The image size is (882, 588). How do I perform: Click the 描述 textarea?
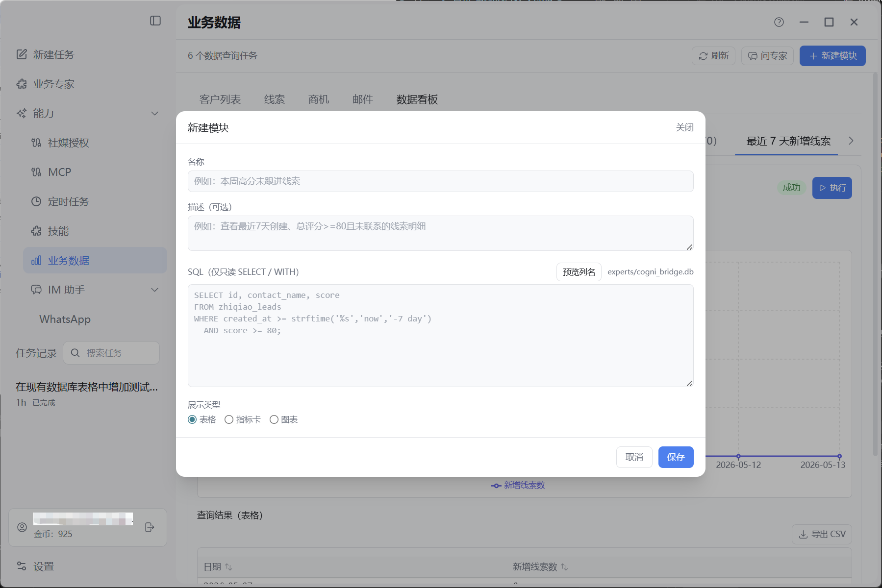pyautogui.click(x=441, y=233)
